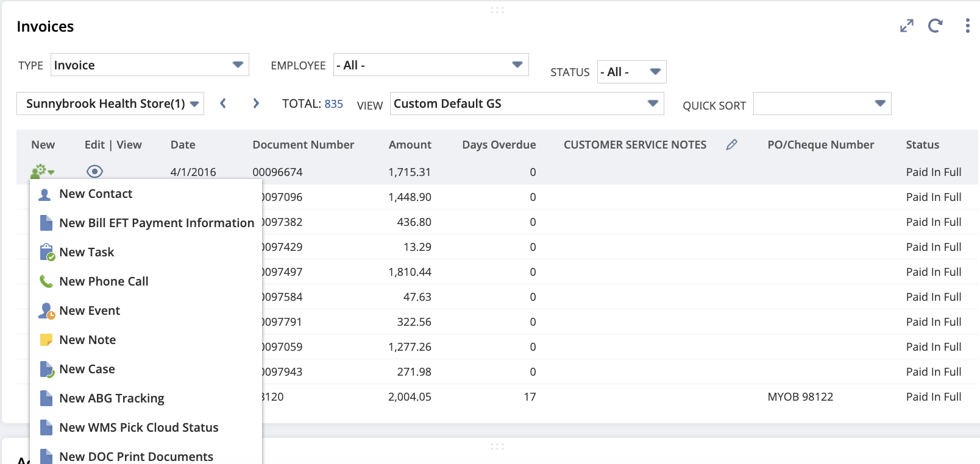Open the three-dot portlet options menu
The image size is (980, 464).
click(x=967, y=26)
